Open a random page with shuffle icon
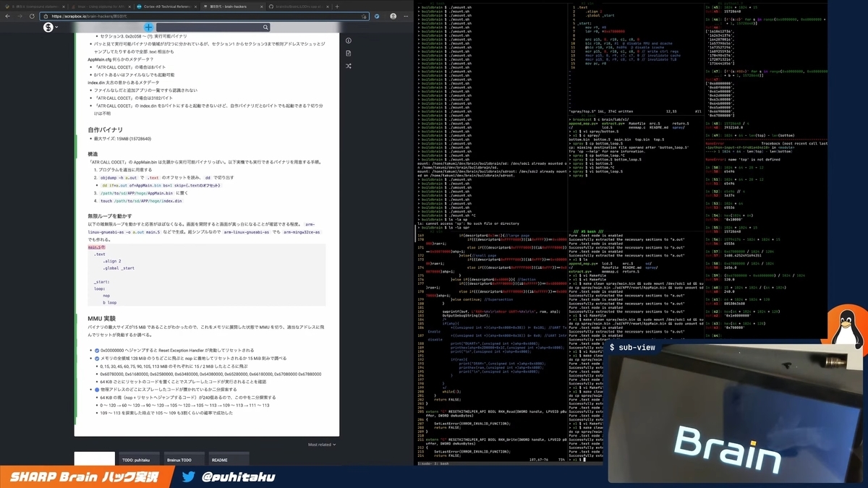This screenshot has width=868, height=488. (x=348, y=66)
